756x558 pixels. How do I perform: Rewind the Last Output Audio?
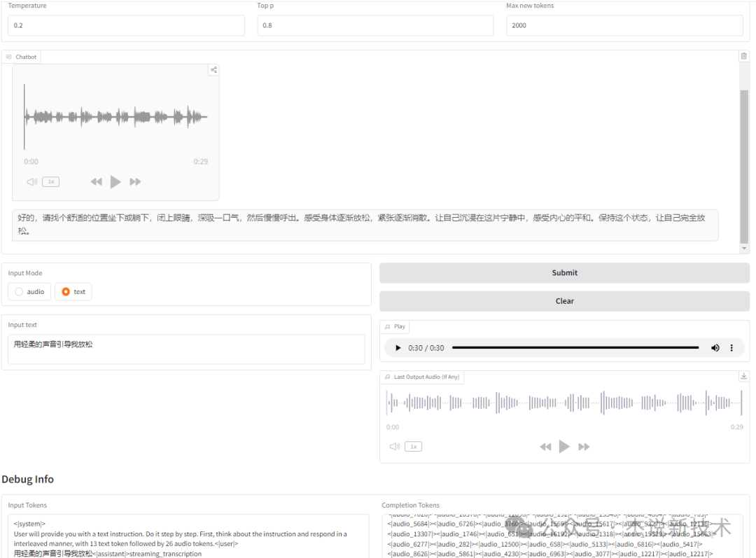point(545,447)
